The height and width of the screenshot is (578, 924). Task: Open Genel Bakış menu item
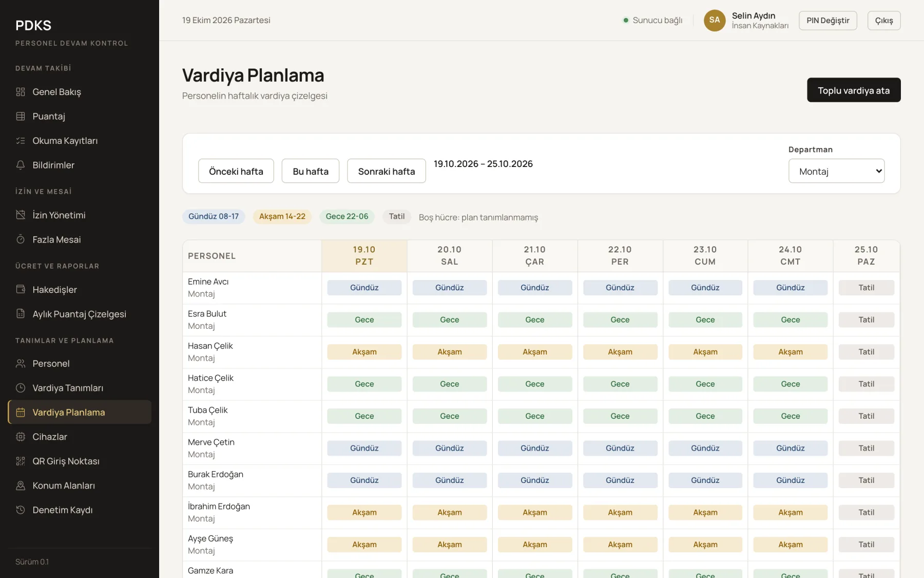pos(80,92)
